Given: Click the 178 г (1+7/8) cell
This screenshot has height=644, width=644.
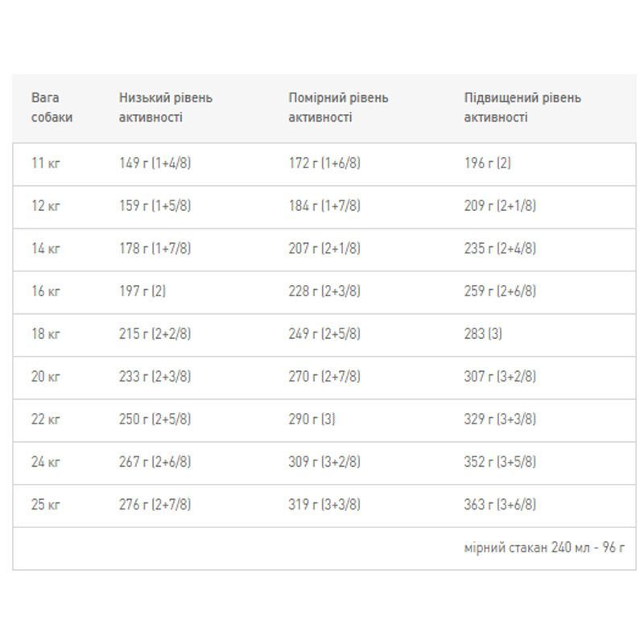Looking at the screenshot, I should pos(155,249).
